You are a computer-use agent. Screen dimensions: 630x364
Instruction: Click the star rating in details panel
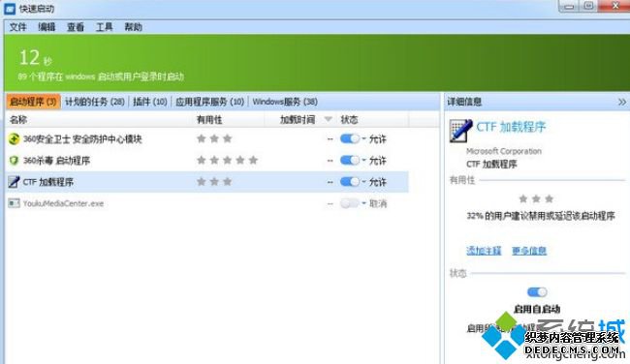pos(536,198)
